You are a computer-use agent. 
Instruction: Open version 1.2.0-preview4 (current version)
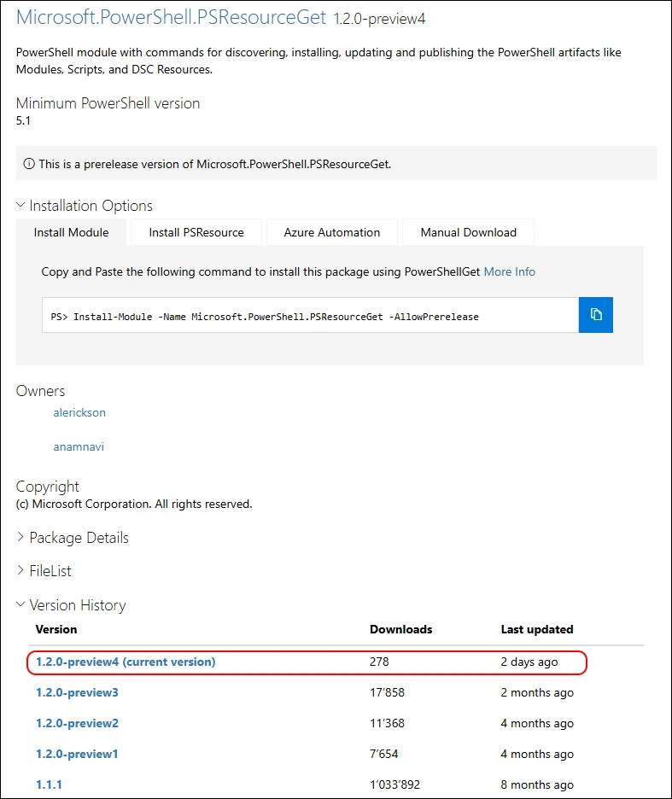pos(126,662)
